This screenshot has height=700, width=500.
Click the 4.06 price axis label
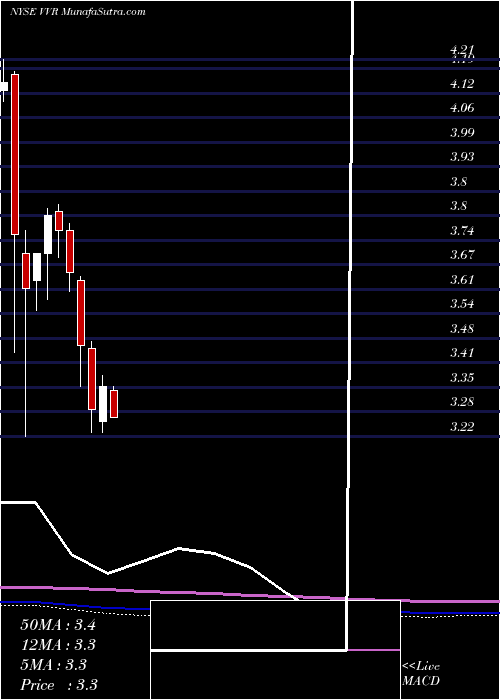(462, 108)
